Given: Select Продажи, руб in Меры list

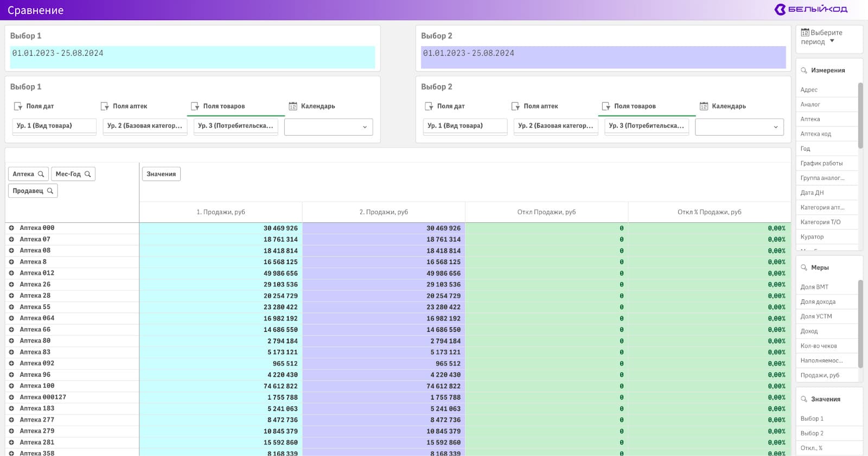Looking at the screenshot, I should [x=827, y=375].
